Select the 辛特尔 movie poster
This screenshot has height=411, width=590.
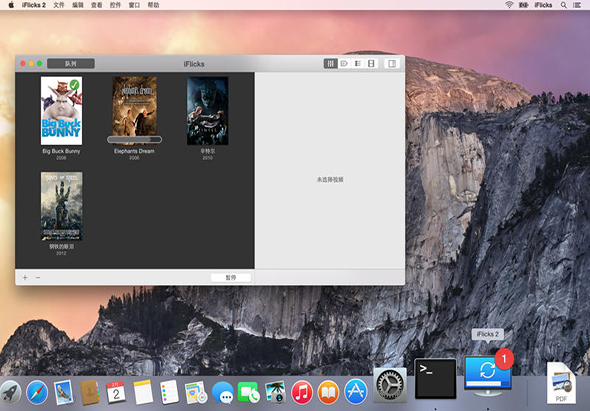207,111
